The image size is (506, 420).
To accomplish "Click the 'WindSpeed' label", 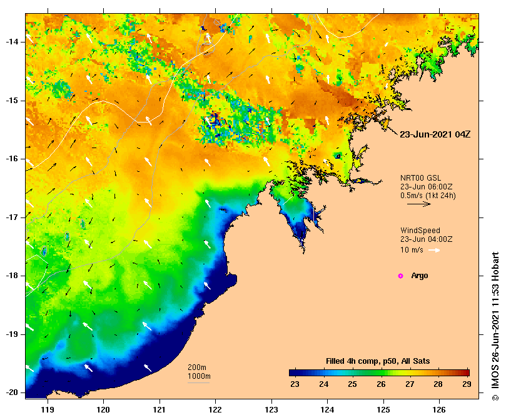I will pyautogui.click(x=420, y=231).
